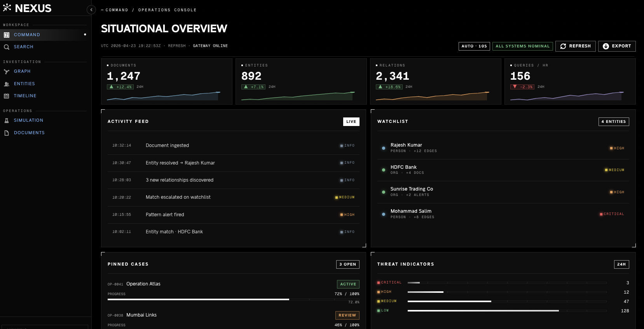
Task: Click the green status dot next to HDFC Bank
Action: [384, 170]
